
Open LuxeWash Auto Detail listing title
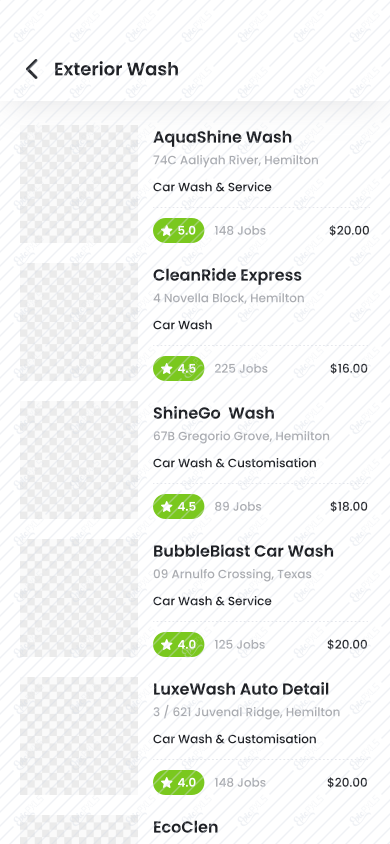point(241,688)
